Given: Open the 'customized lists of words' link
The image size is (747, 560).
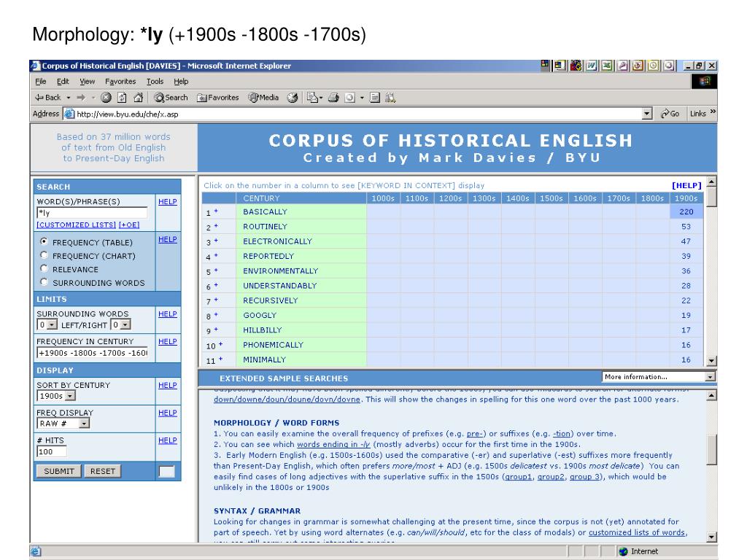Looking at the screenshot, I should coord(637,532).
